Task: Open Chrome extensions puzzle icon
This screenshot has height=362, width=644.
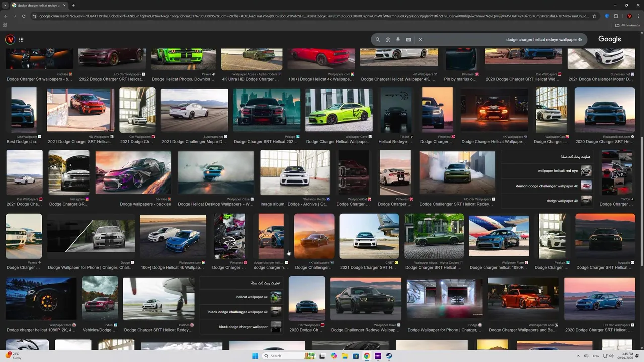Action: pyautogui.click(x=616, y=16)
